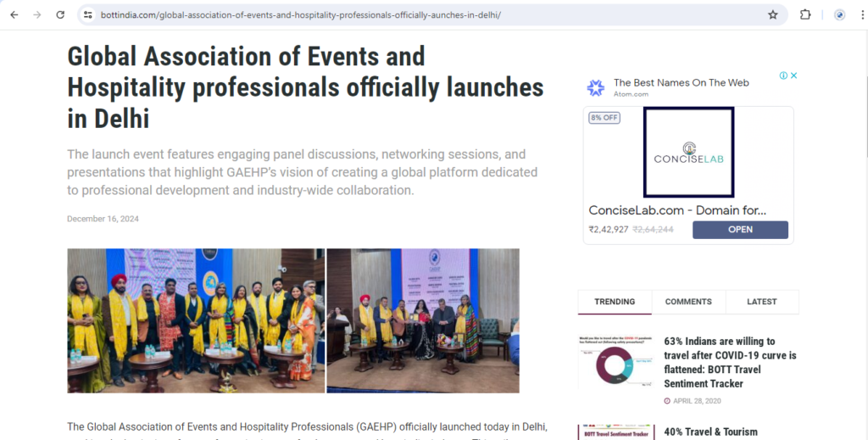
Task: Switch to the COMMENTS tab
Action: pos(688,302)
